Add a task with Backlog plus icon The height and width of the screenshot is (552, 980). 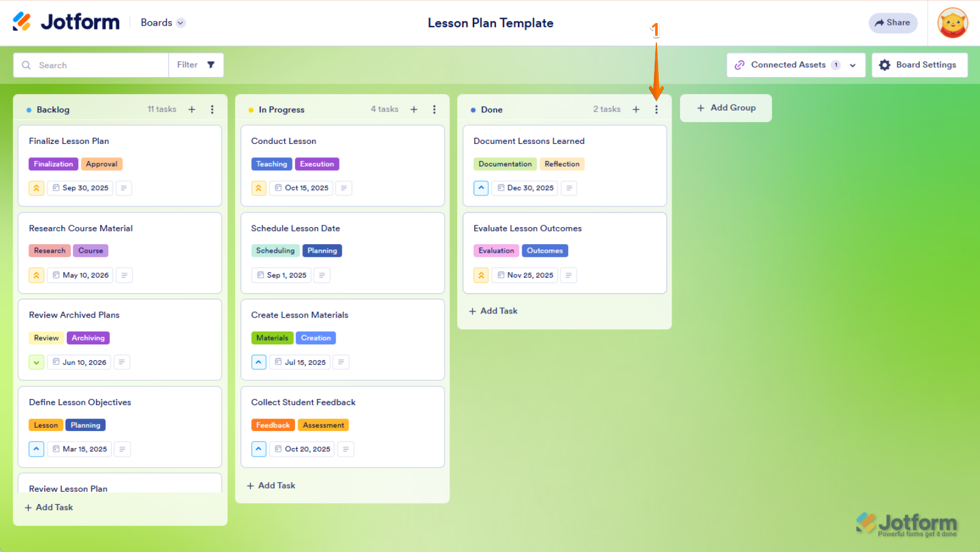(192, 109)
